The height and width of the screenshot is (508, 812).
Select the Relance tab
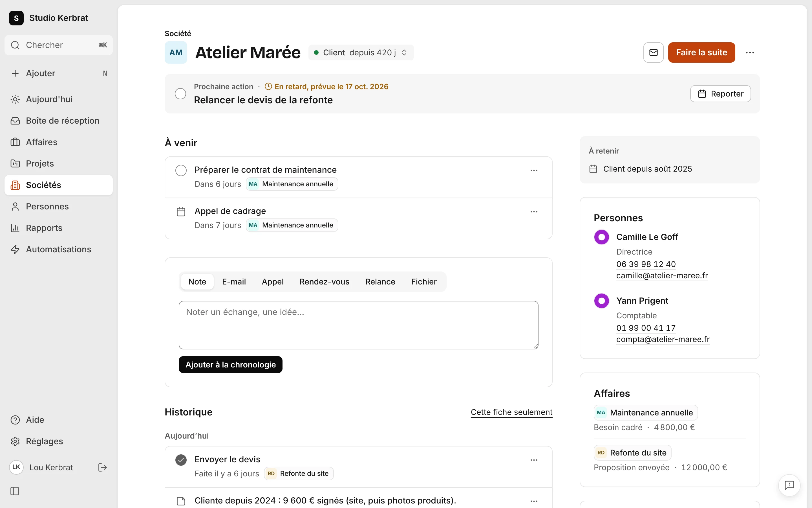pos(380,282)
